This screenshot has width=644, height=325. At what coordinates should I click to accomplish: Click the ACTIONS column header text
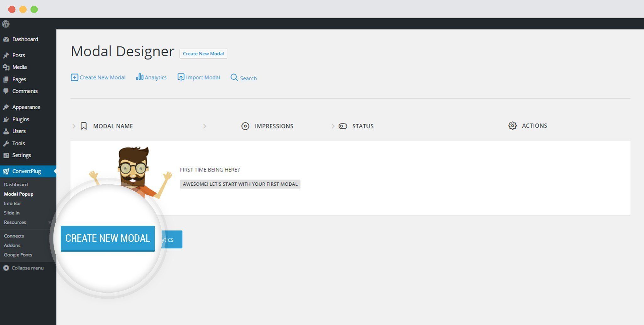click(535, 126)
